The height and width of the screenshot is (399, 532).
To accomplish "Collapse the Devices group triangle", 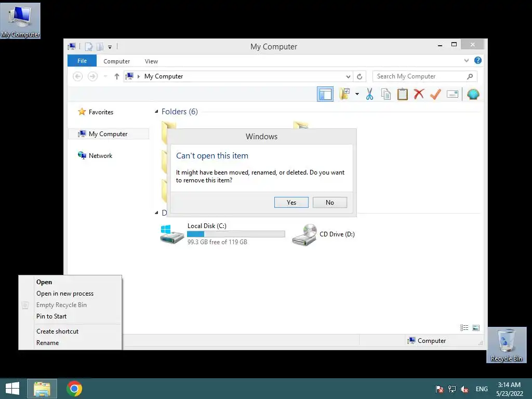I will click(x=156, y=212).
